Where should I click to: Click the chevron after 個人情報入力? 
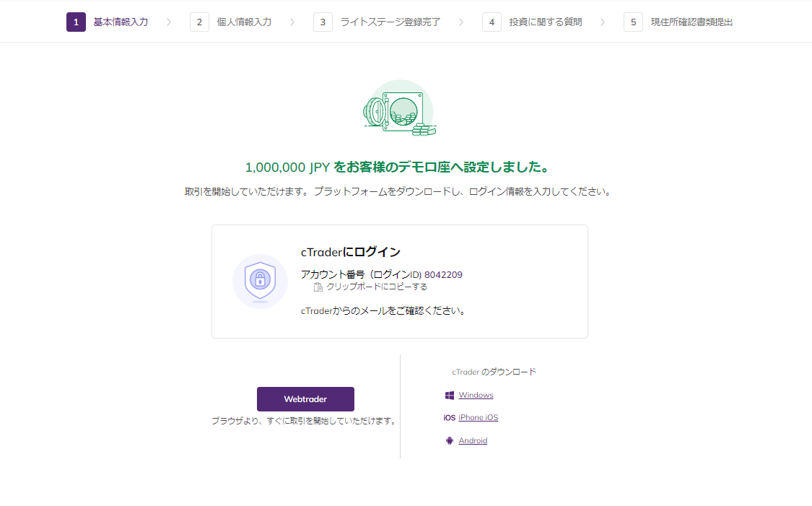click(x=292, y=22)
